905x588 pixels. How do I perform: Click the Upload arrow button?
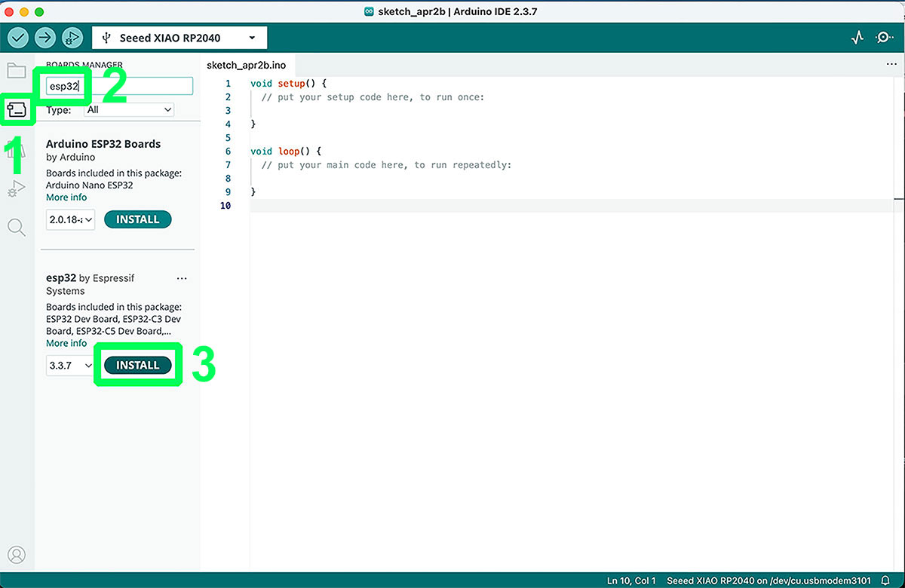(x=45, y=37)
